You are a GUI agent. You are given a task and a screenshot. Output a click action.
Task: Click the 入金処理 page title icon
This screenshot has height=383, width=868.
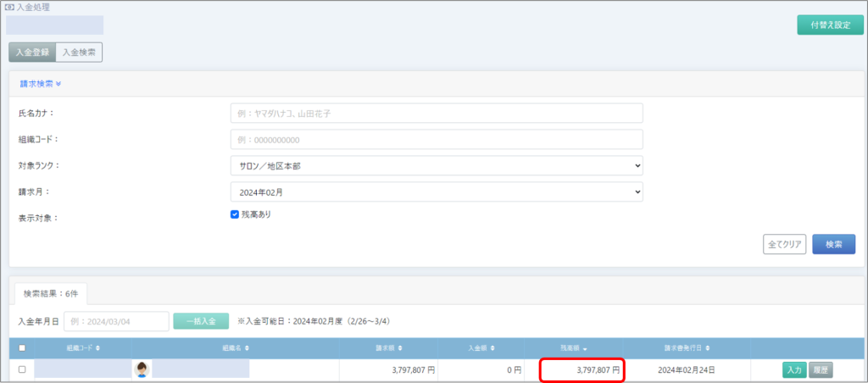point(9,8)
